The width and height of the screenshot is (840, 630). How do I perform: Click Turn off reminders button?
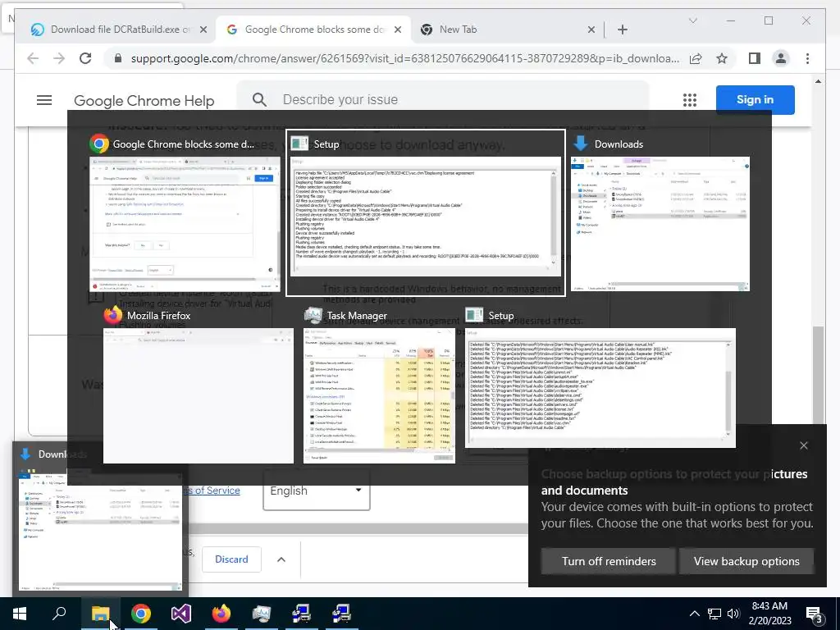609,561
